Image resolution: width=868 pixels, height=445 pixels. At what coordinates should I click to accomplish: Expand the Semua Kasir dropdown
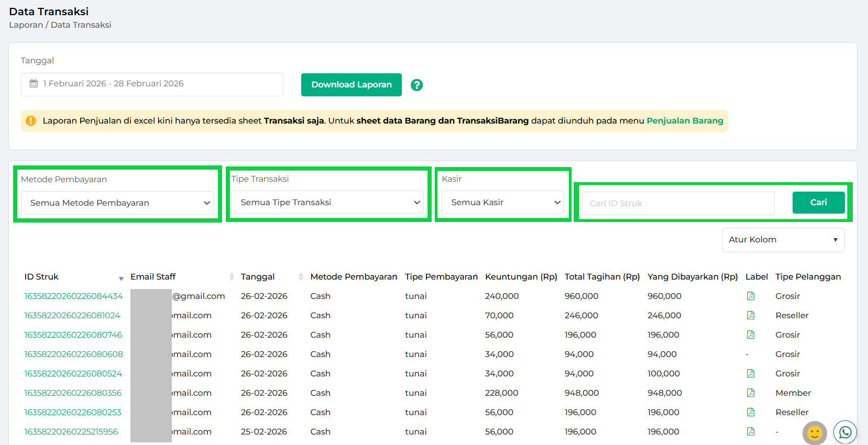(502, 203)
